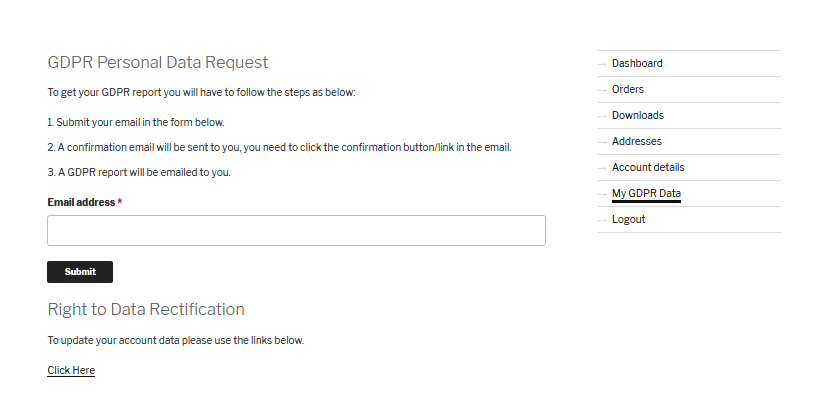Focus the Email address input field
This screenshot has width=833, height=403.
point(296,230)
